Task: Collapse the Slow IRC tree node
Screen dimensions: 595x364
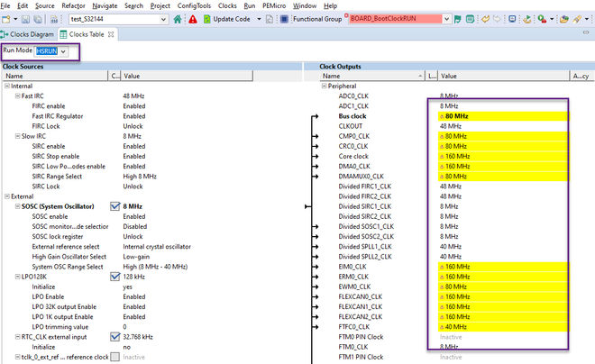Action: (17, 136)
